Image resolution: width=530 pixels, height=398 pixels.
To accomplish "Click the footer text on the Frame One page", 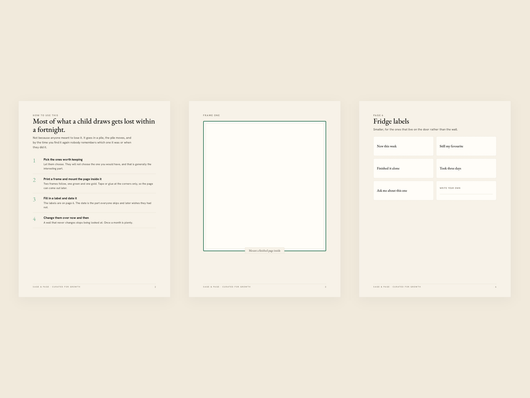I will point(227,287).
